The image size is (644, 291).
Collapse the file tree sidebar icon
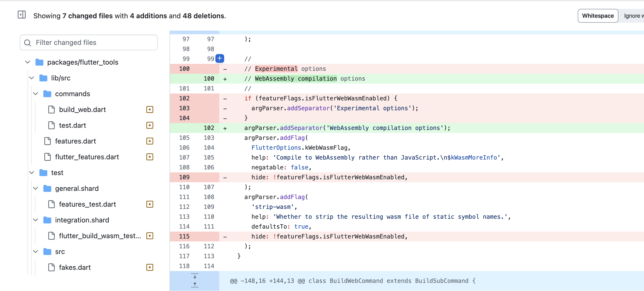22,15
